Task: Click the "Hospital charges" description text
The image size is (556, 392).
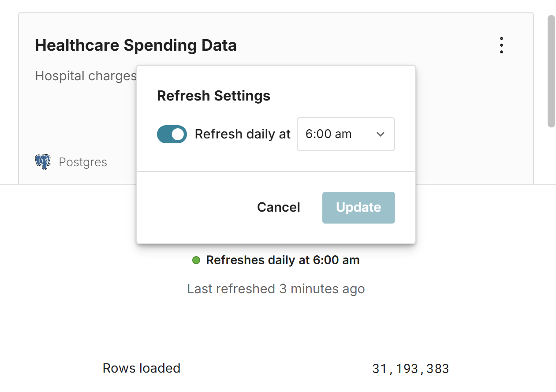Action: tap(86, 76)
